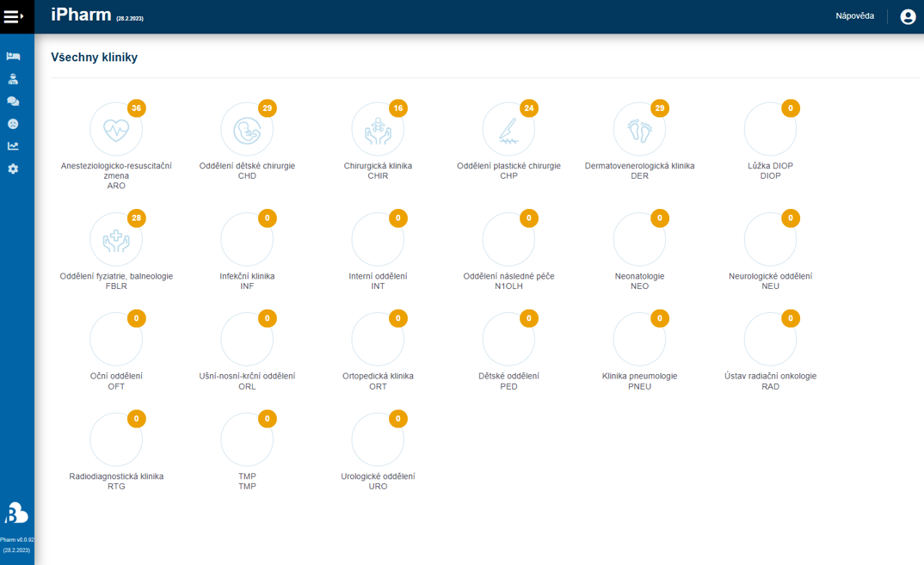Image resolution: width=924 pixels, height=565 pixels.
Task: Open settings gear icon in sidebar
Action: click(13, 169)
